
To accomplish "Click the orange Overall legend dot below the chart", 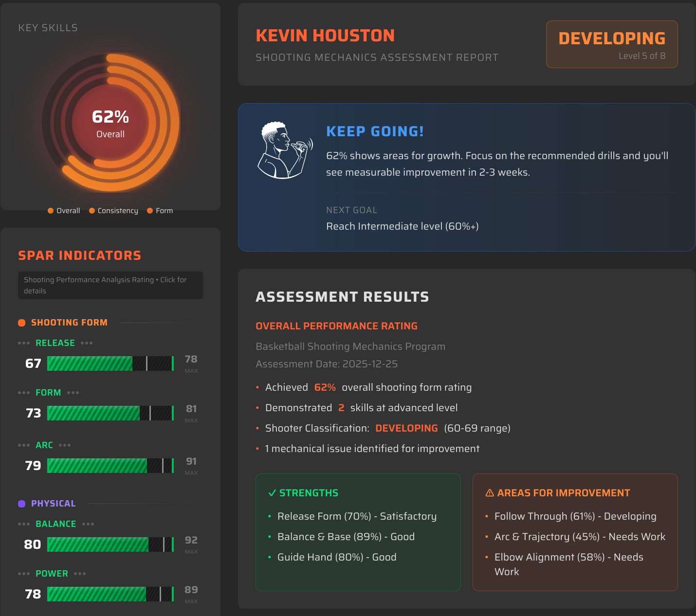I will point(50,210).
